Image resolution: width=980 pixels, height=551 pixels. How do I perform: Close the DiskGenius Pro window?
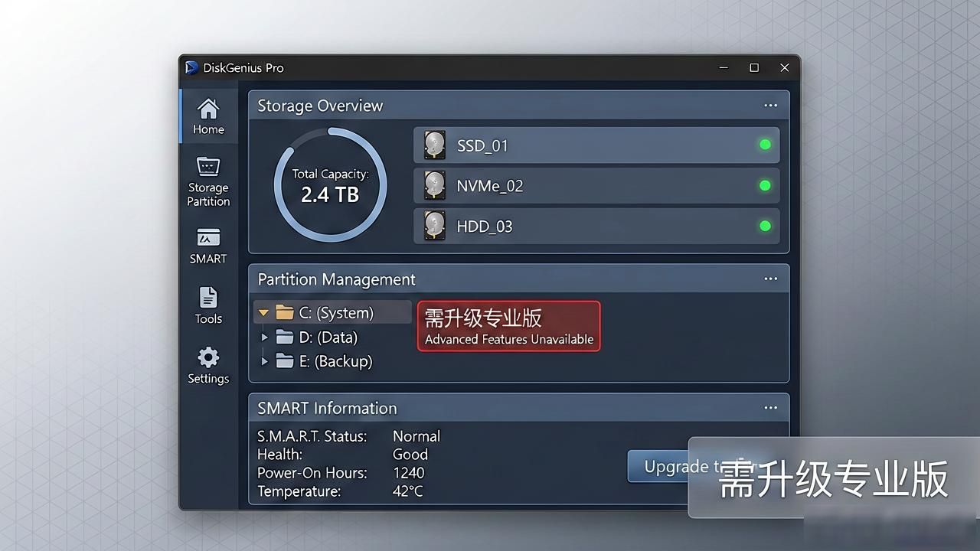coord(785,67)
